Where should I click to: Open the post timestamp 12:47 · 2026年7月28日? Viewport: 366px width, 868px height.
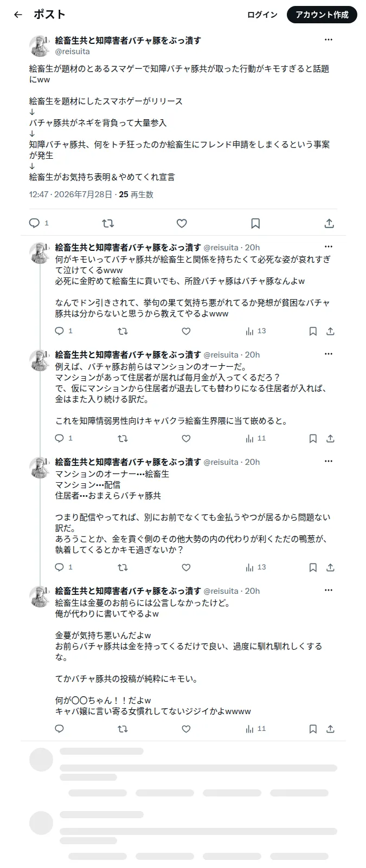click(x=70, y=195)
